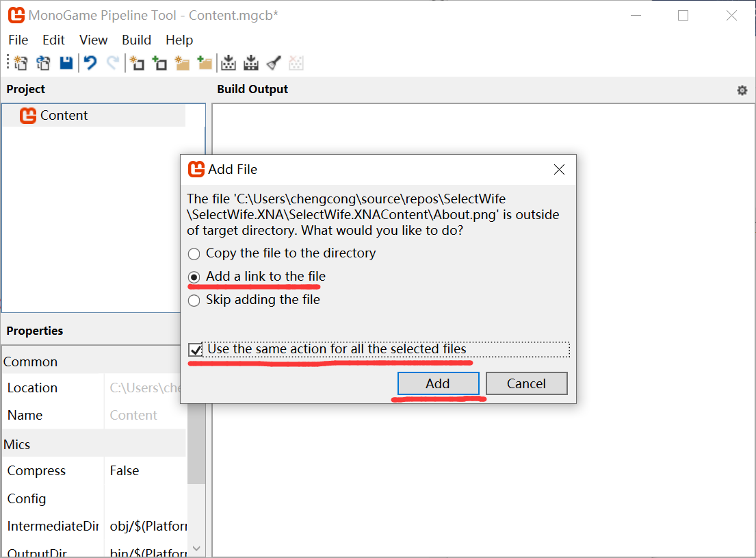Open Build Output settings gear
756x558 pixels.
(x=742, y=90)
